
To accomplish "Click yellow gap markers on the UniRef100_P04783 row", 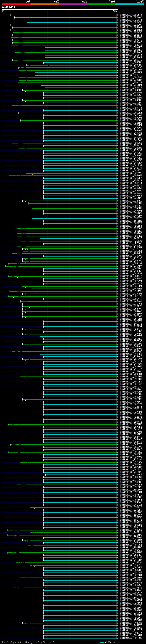I will 26,624.
